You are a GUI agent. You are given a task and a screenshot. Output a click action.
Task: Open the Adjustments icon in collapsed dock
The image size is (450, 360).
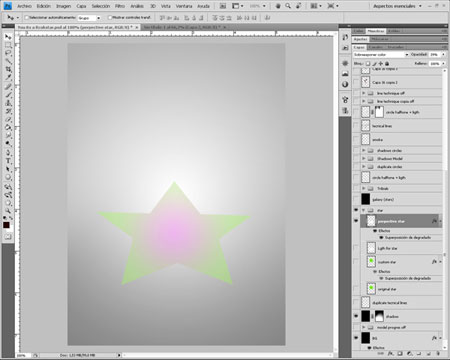pyautogui.click(x=345, y=84)
